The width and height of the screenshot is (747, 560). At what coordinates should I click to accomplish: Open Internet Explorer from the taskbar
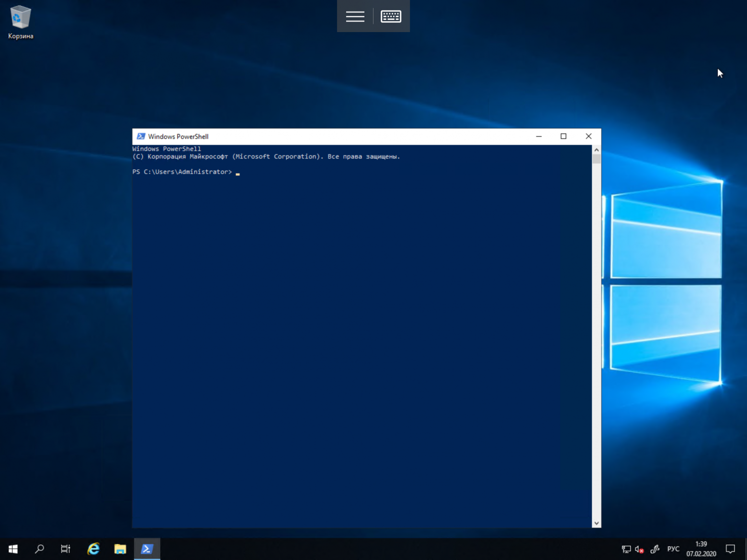pos(93,549)
